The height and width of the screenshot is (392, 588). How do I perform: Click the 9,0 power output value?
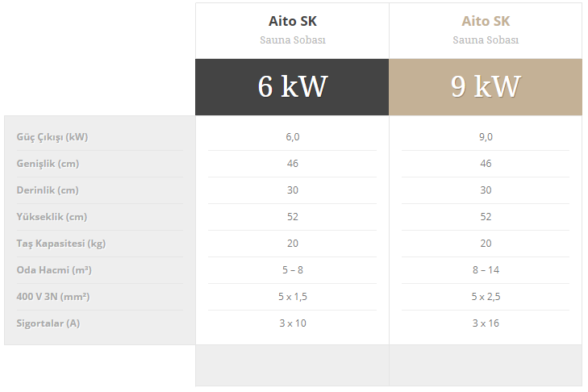pyautogui.click(x=485, y=137)
